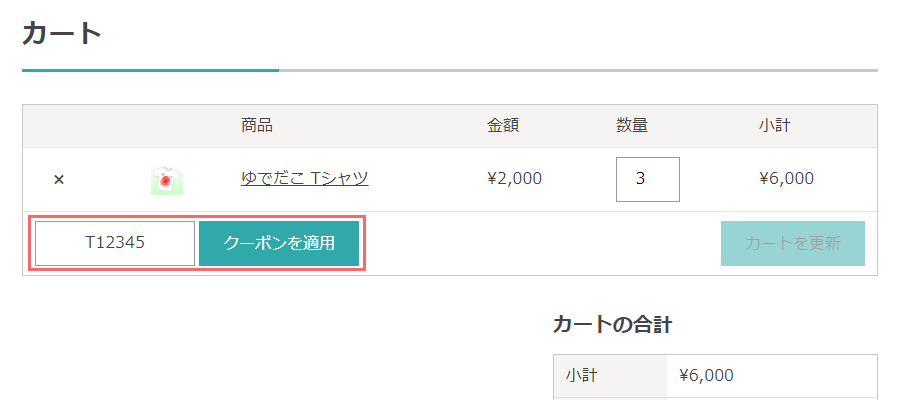Focus the quantity box showing 3
Image resolution: width=898 pixels, height=400 pixels.
point(648,179)
